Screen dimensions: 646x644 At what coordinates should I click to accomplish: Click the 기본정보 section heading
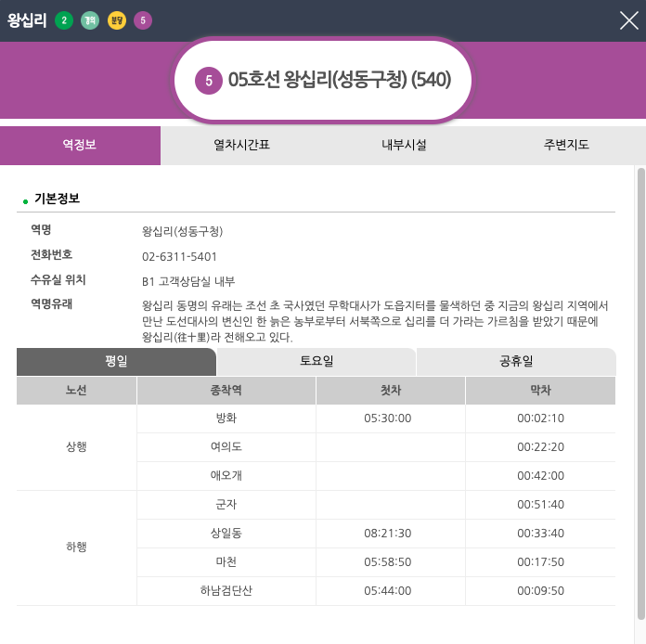click(x=57, y=199)
